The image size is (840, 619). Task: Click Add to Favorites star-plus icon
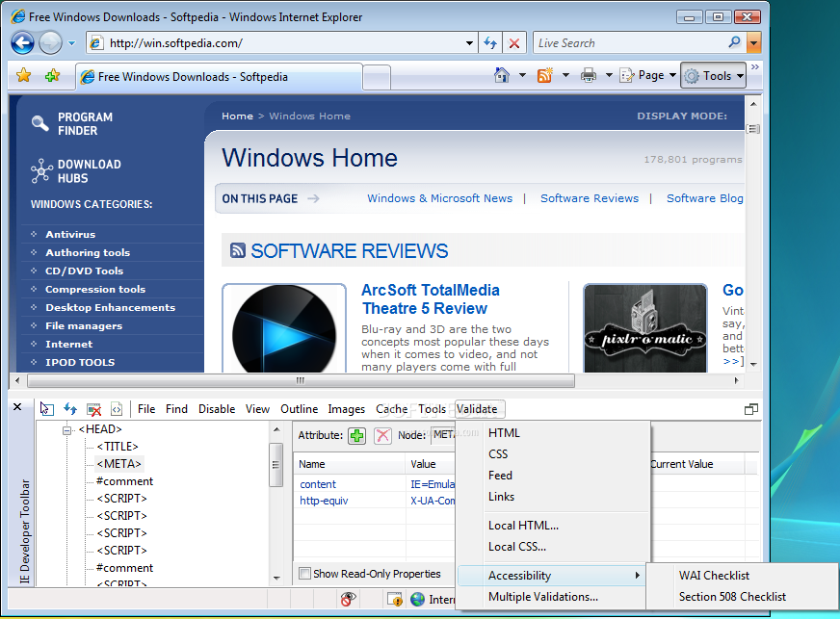[52, 75]
